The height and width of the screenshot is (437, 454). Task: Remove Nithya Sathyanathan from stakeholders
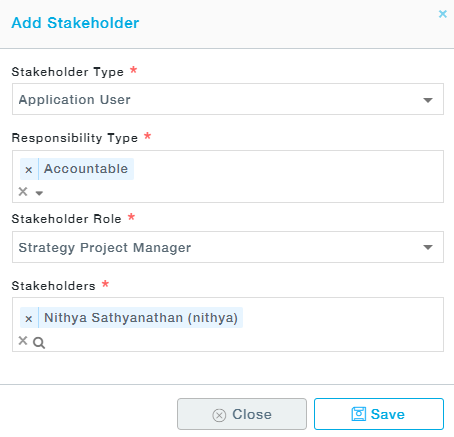pos(29,318)
